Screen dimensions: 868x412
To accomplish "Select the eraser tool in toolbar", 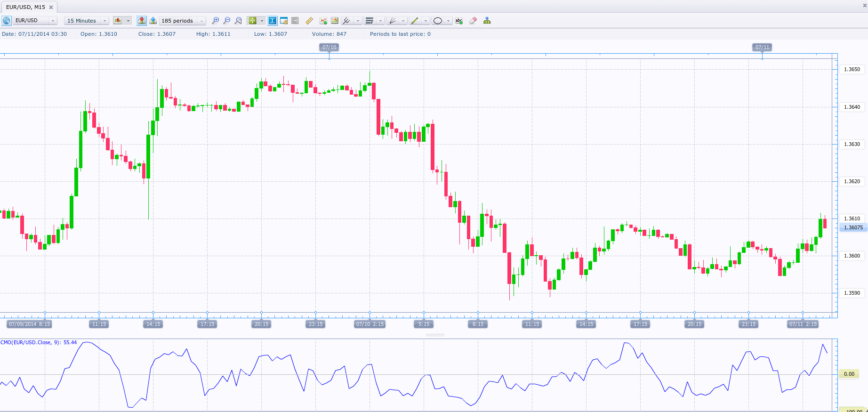I will click(x=473, y=21).
